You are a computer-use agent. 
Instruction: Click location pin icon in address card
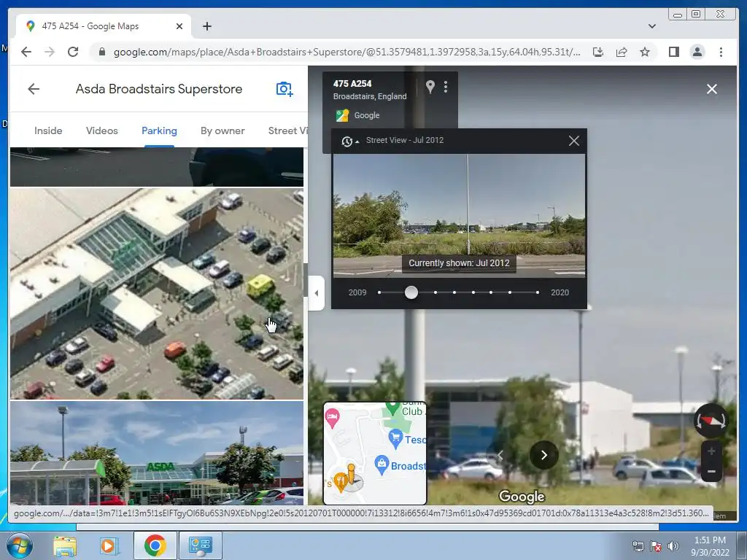point(430,87)
